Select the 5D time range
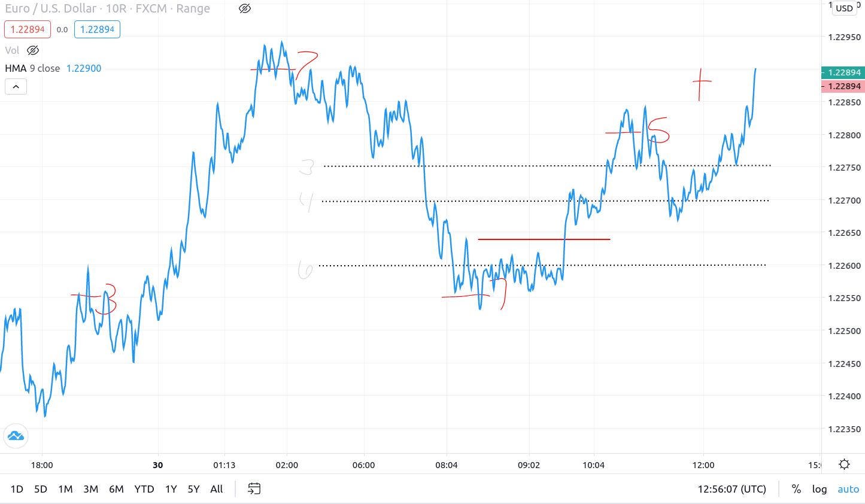Image resolution: width=865 pixels, height=504 pixels. [x=41, y=489]
